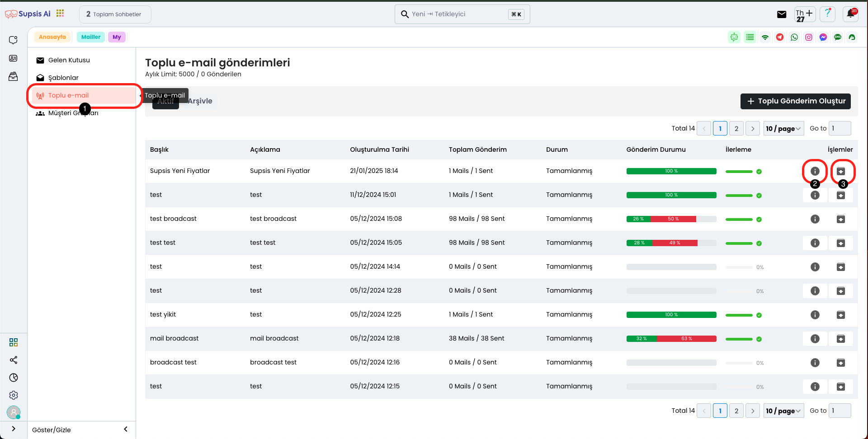
Task: Click the Oluşturulma Tarihi column header
Action: (x=379, y=149)
